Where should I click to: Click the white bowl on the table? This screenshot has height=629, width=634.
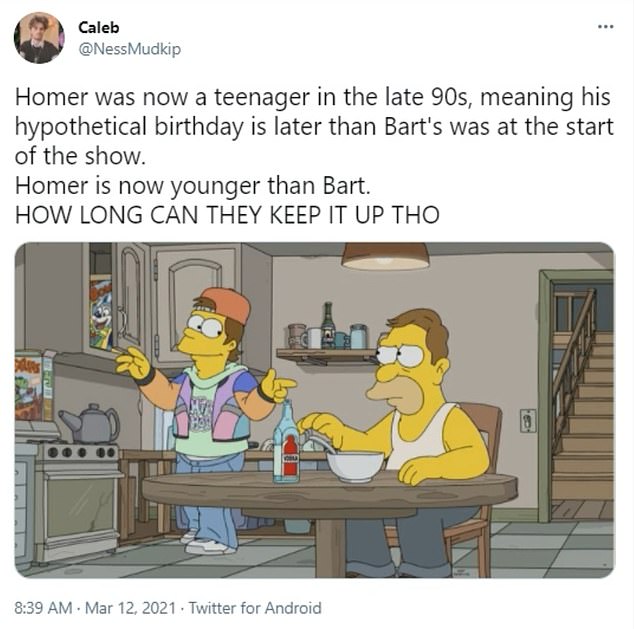pos(355,466)
